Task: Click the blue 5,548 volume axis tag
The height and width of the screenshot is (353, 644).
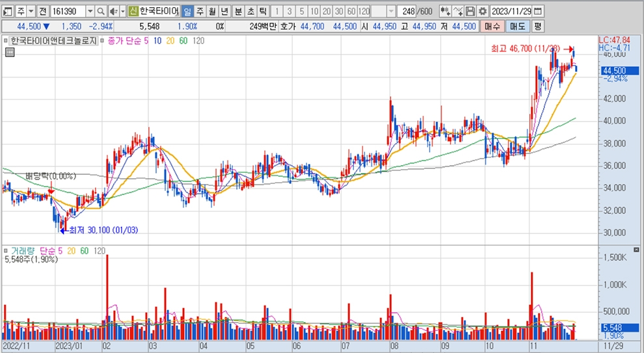Action: click(620, 328)
